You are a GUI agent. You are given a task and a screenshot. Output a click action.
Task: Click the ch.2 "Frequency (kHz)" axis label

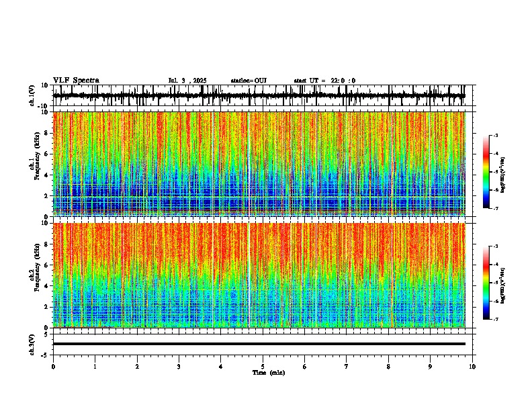click(37, 267)
